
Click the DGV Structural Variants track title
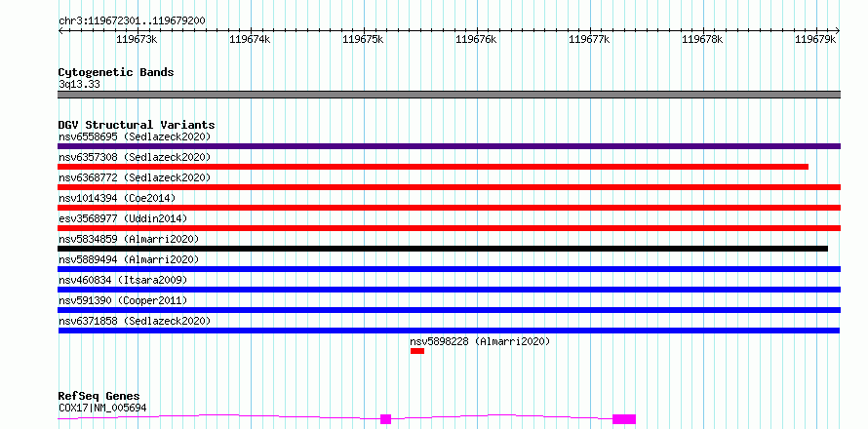click(x=137, y=125)
